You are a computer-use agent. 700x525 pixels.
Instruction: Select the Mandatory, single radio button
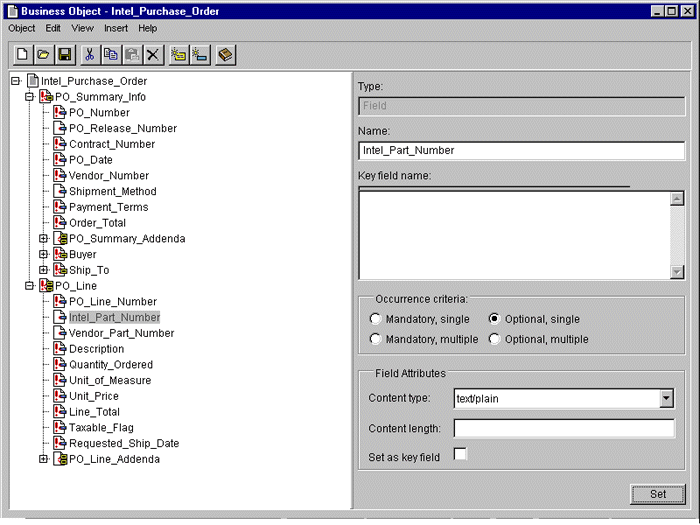point(375,319)
